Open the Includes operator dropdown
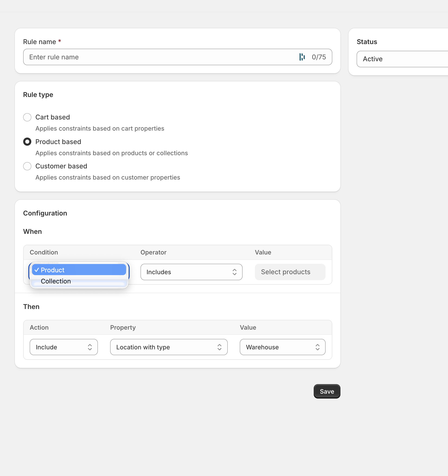The image size is (448, 476). coord(191,272)
